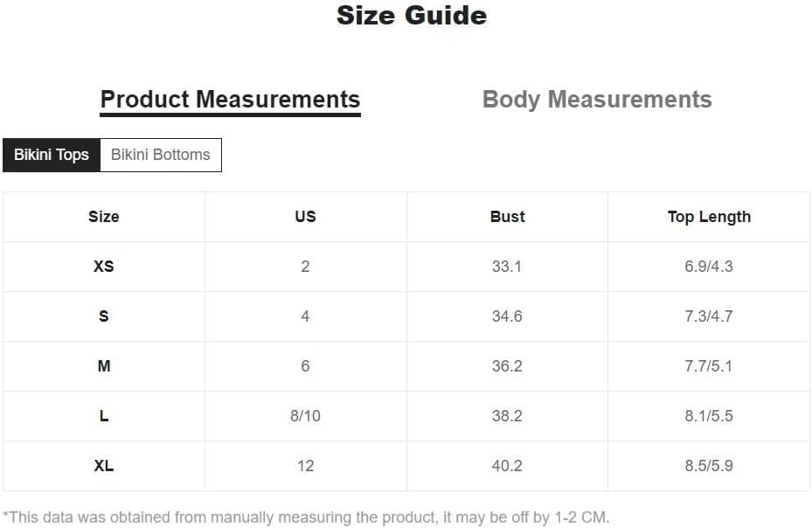Click the Size Guide heading

coord(412,16)
